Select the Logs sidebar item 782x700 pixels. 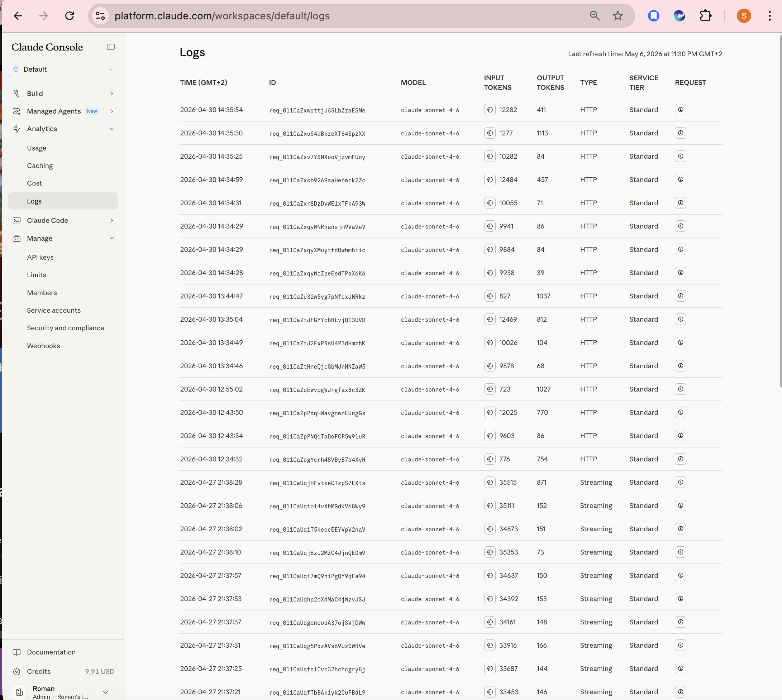pos(63,201)
